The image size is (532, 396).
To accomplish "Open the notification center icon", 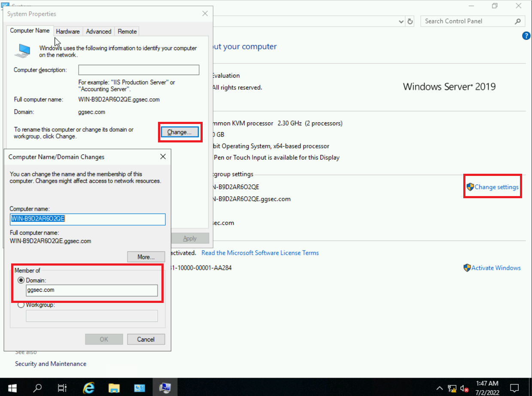I will [x=515, y=388].
